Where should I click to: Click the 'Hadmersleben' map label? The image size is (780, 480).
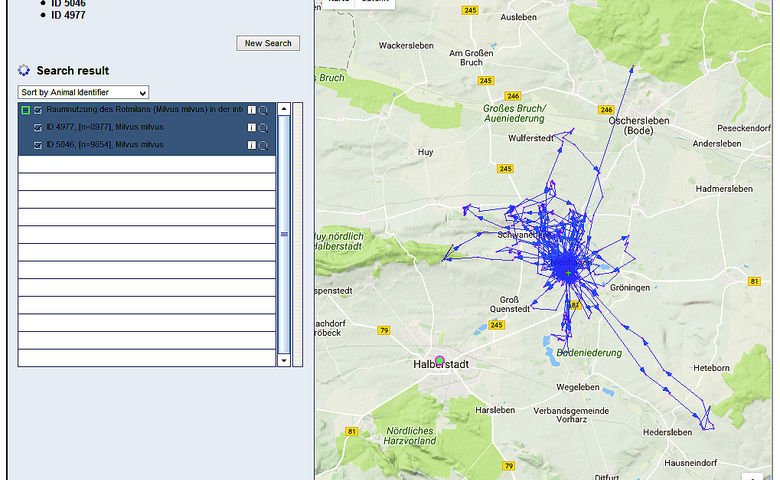[724, 189]
